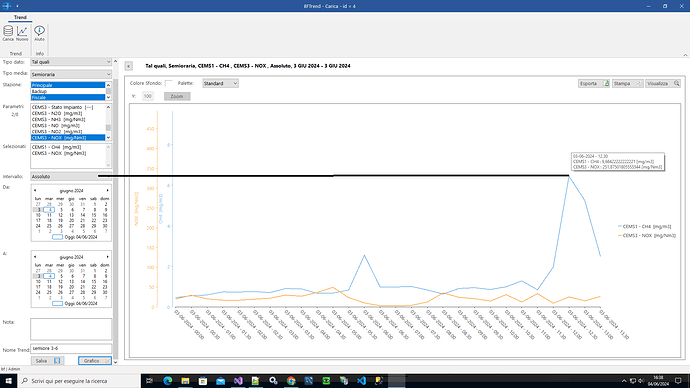Create a new trend with Nuovo icon

[22, 33]
